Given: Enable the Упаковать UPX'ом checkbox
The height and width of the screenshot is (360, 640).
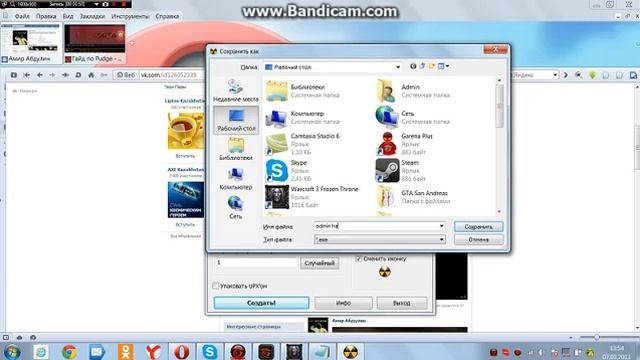Looking at the screenshot, I should coord(216,286).
